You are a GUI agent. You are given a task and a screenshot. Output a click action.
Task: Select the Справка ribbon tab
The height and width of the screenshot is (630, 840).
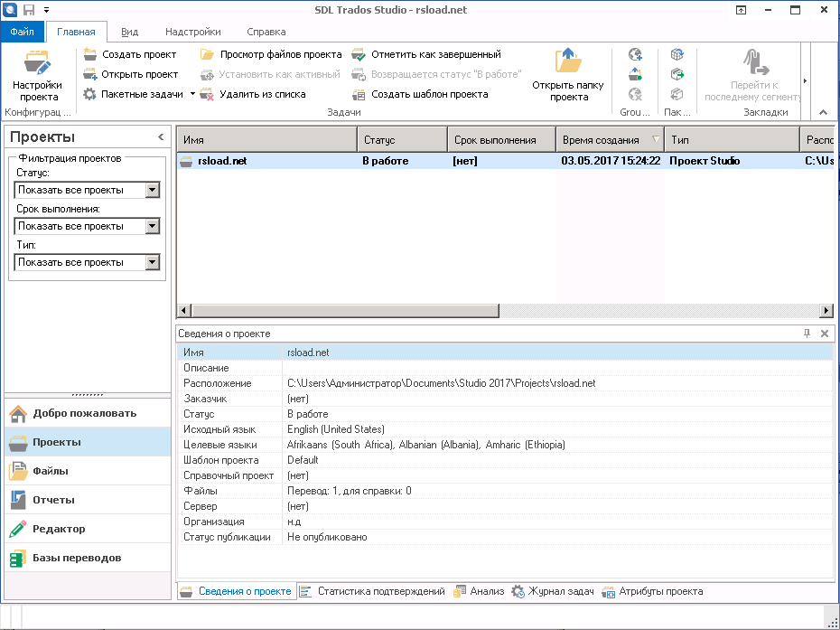coord(266,32)
